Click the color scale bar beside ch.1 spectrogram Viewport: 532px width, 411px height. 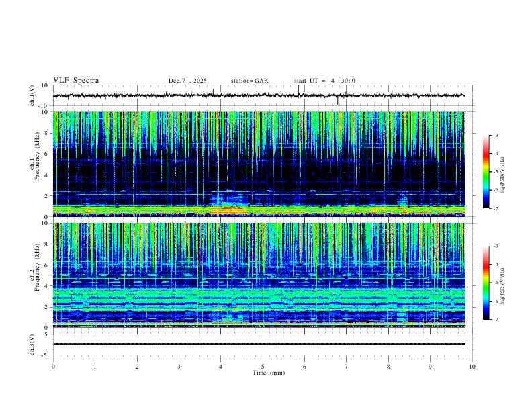tap(486, 172)
